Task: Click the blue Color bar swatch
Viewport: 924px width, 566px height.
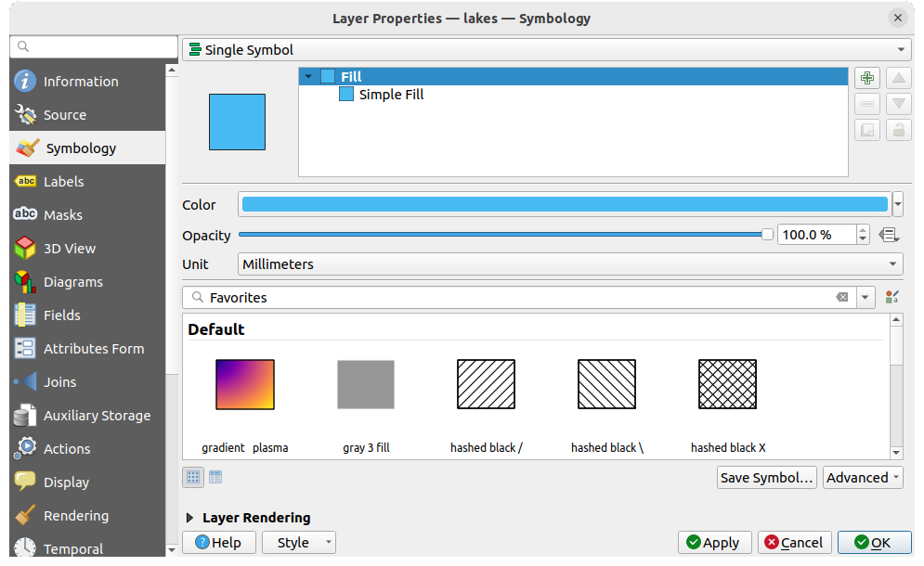Action: (x=564, y=205)
